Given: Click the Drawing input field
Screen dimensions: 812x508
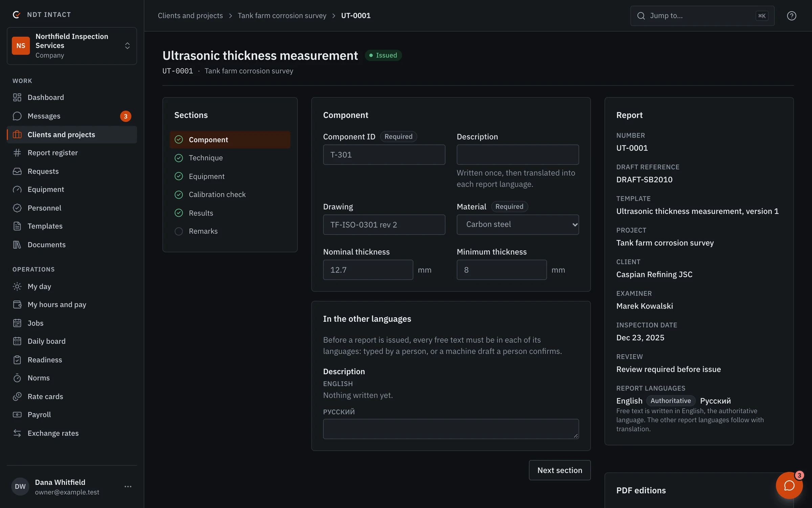Looking at the screenshot, I should [x=384, y=225].
